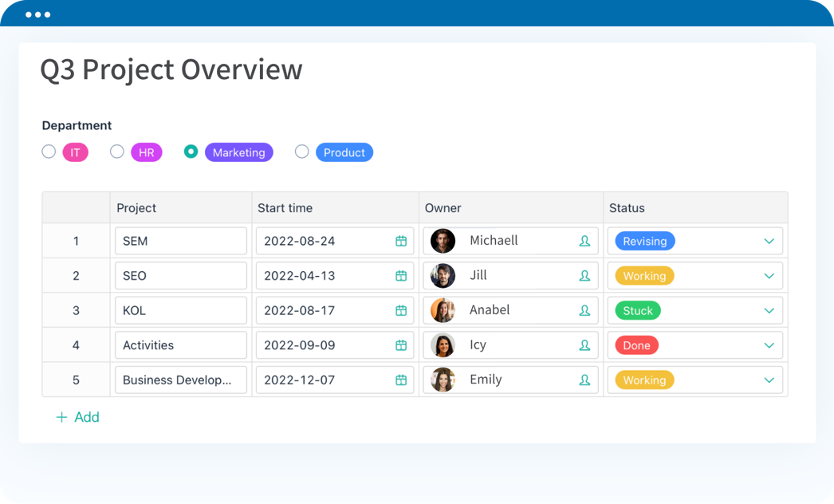
Task: Expand the Revising status dropdown
Action: pos(769,241)
